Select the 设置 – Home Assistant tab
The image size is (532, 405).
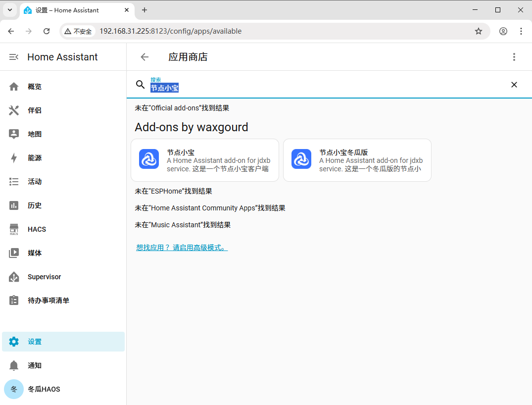77,10
